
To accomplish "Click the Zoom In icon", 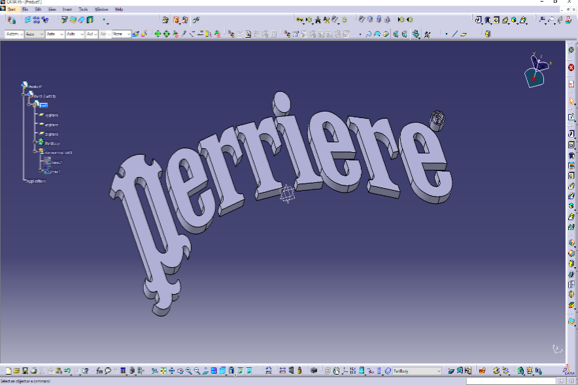I will click(x=189, y=371).
